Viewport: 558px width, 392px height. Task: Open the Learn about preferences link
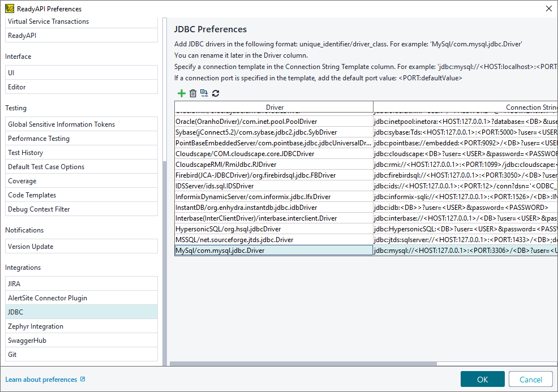coord(41,380)
